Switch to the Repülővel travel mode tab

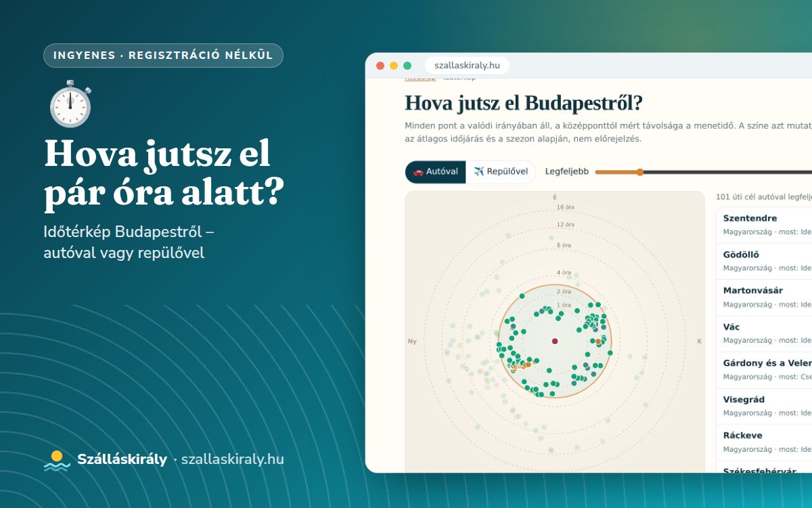(501, 172)
